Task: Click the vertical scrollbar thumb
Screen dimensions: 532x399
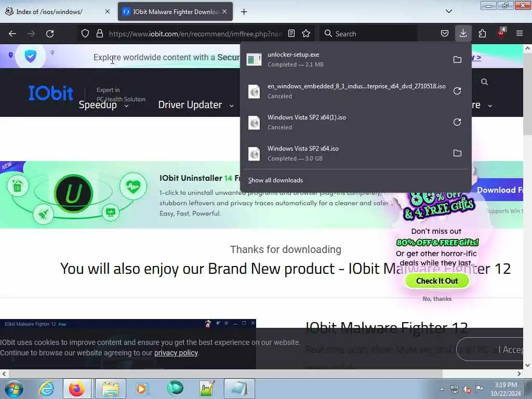Action: tap(527, 94)
